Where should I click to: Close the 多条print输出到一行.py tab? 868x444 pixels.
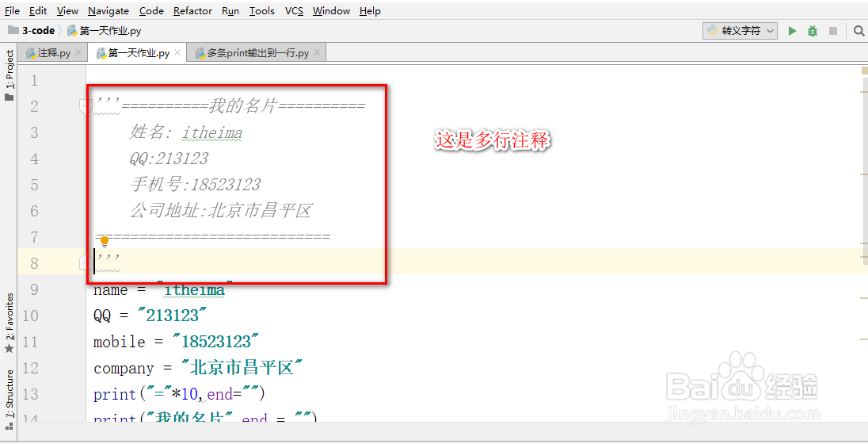[x=317, y=52]
